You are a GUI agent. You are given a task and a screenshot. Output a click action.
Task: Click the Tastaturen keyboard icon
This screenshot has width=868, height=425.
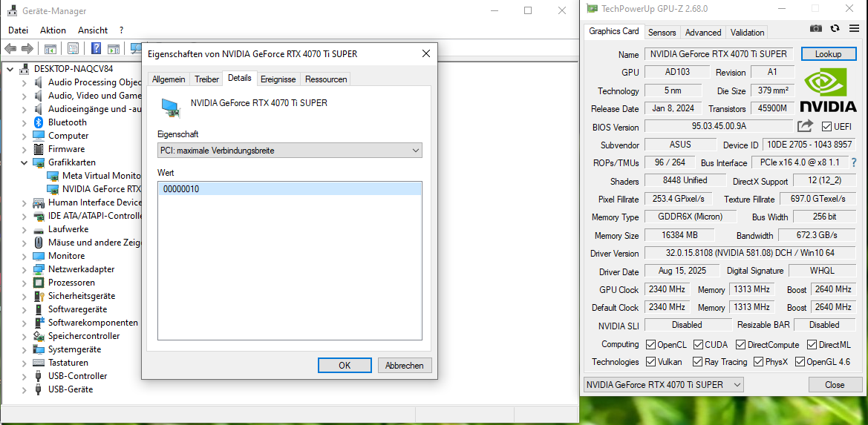point(38,363)
